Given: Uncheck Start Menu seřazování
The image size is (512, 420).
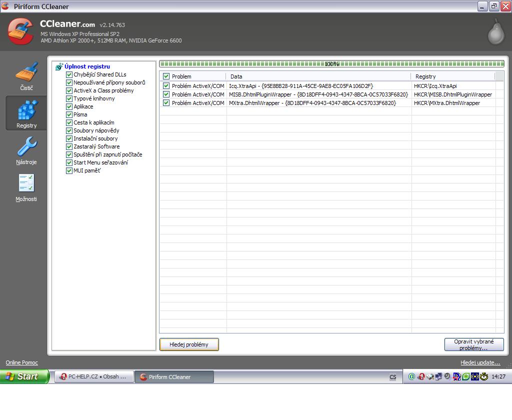Looking at the screenshot, I should tap(69, 162).
